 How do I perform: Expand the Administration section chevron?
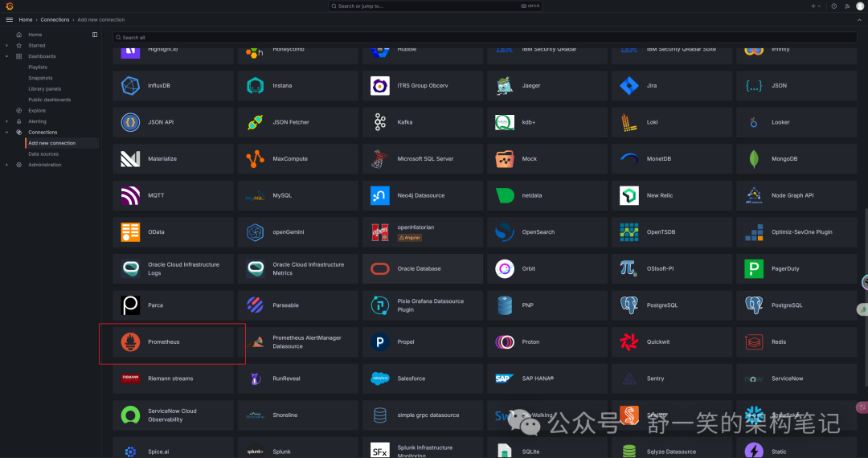(6, 165)
